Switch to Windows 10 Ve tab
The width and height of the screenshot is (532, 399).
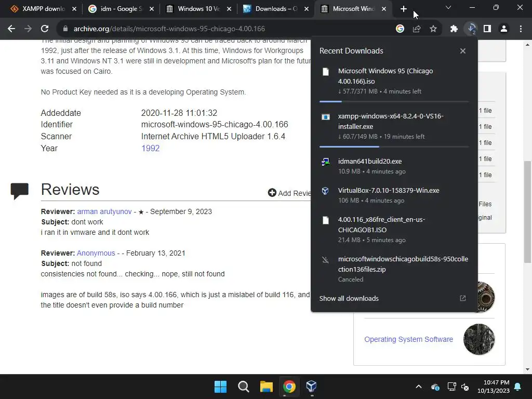pos(198,9)
